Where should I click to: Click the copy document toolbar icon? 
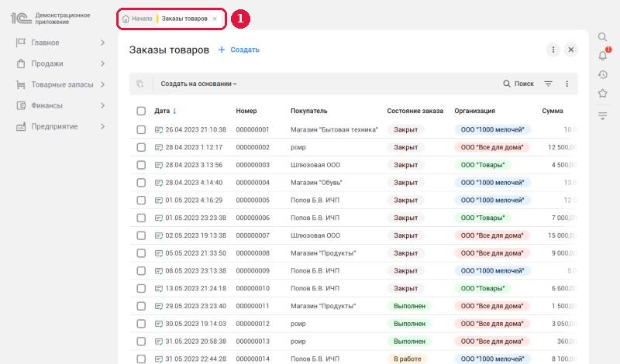click(139, 84)
